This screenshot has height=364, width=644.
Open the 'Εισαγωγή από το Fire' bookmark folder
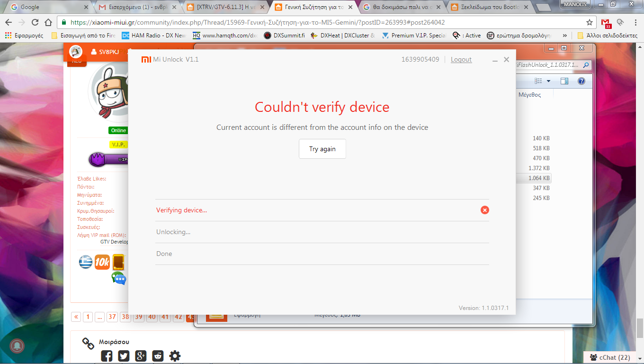83,36
